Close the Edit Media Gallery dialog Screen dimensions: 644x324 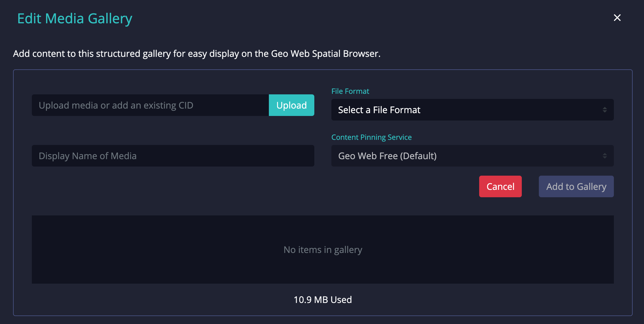pos(617,18)
